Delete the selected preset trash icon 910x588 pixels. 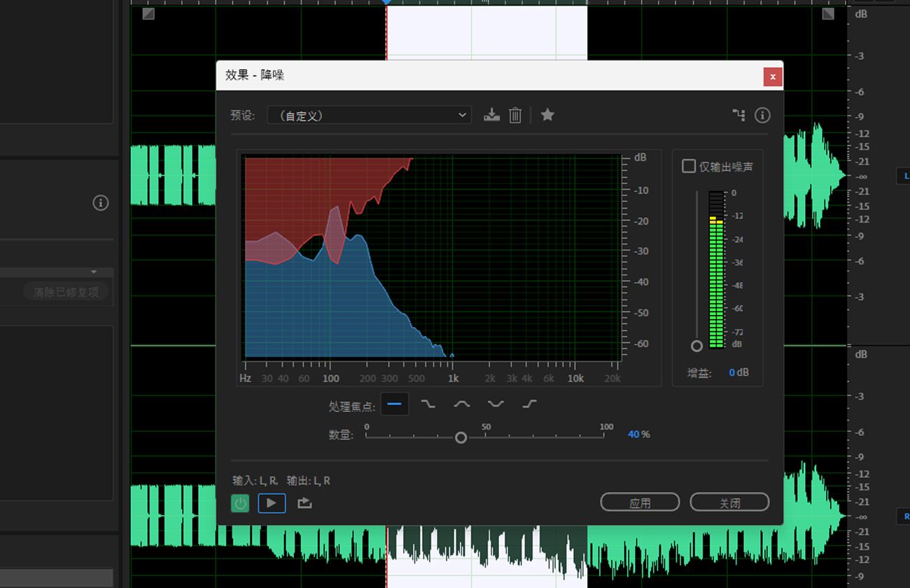pos(515,115)
